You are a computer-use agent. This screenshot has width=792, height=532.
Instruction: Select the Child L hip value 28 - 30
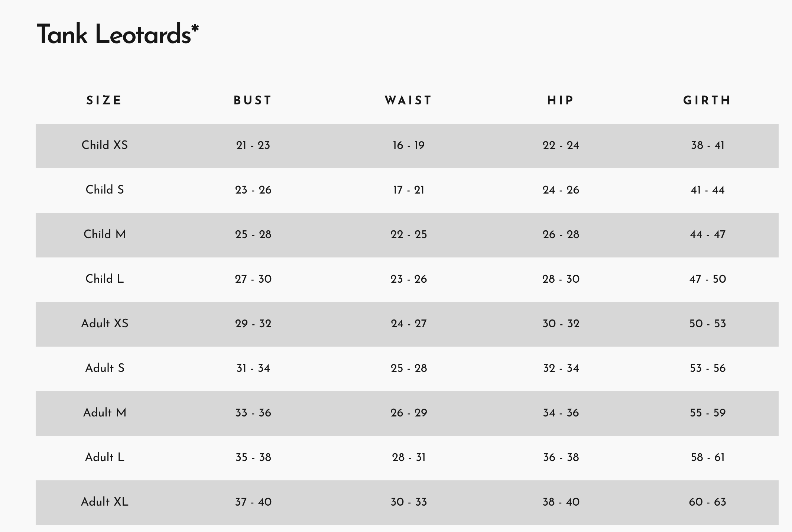[x=561, y=279]
